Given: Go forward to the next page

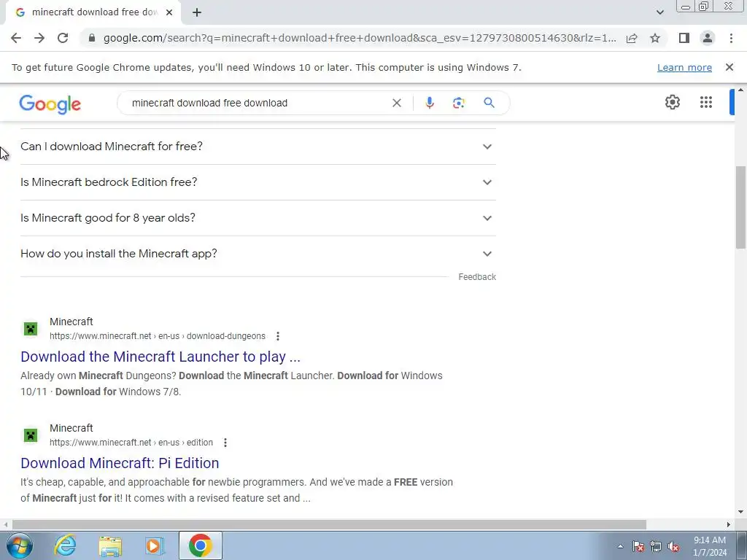Looking at the screenshot, I should [x=39, y=38].
